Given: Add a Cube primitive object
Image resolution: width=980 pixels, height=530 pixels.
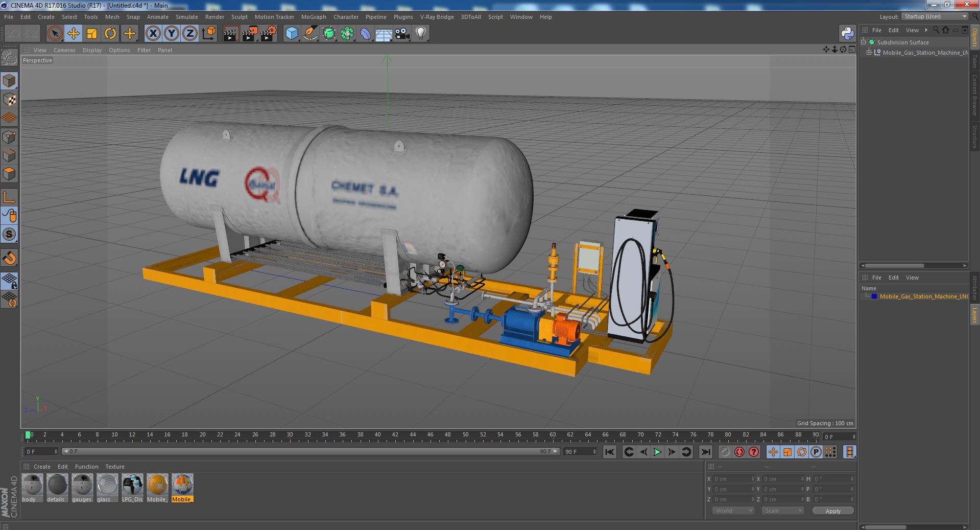Looking at the screenshot, I should pyautogui.click(x=292, y=34).
